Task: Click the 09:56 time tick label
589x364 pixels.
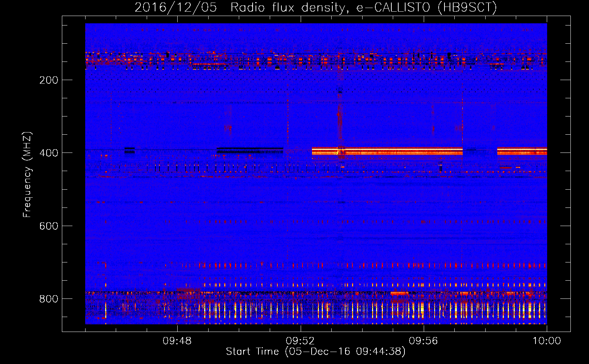Action: (423, 341)
